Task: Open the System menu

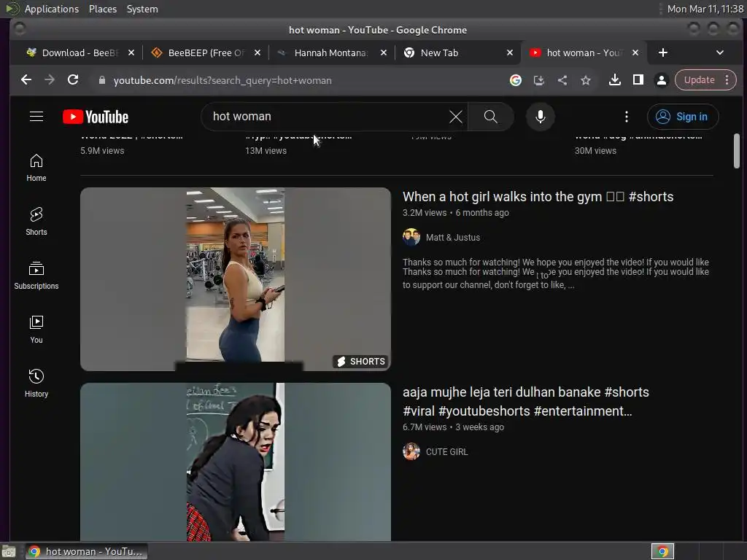Action: point(142,9)
